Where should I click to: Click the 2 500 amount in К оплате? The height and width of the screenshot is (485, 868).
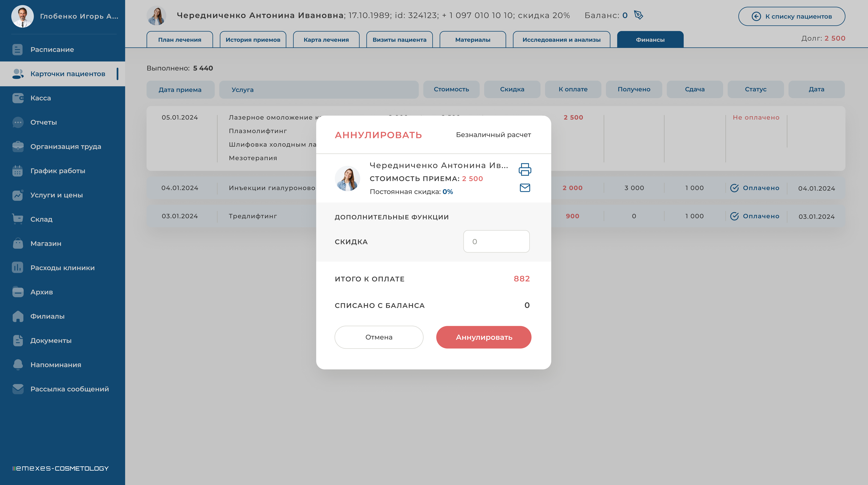(573, 118)
